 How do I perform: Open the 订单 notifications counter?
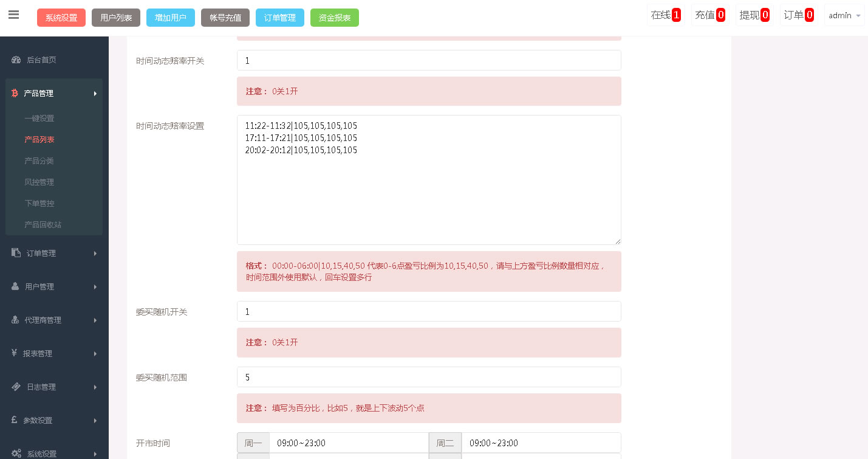799,15
